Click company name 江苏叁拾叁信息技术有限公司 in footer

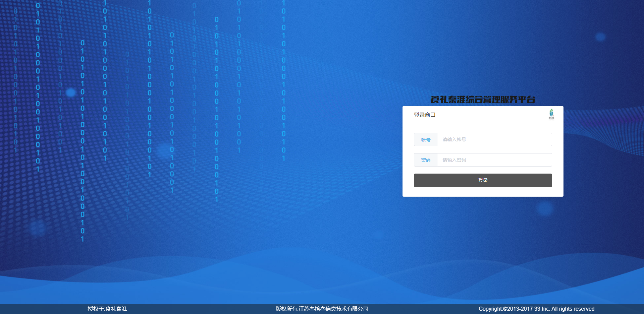tap(333, 309)
